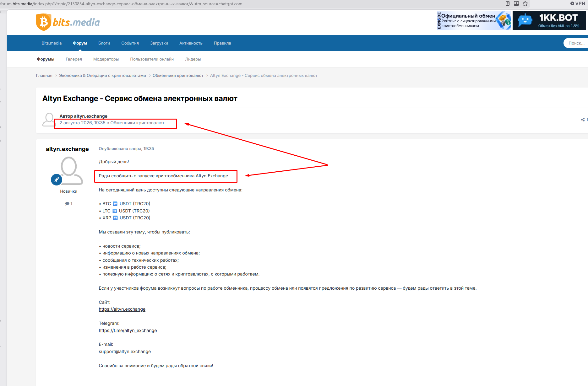Open the Активность menu item
Image resolution: width=588 pixels, height=386 pixels.
click(x=191, y=43)
